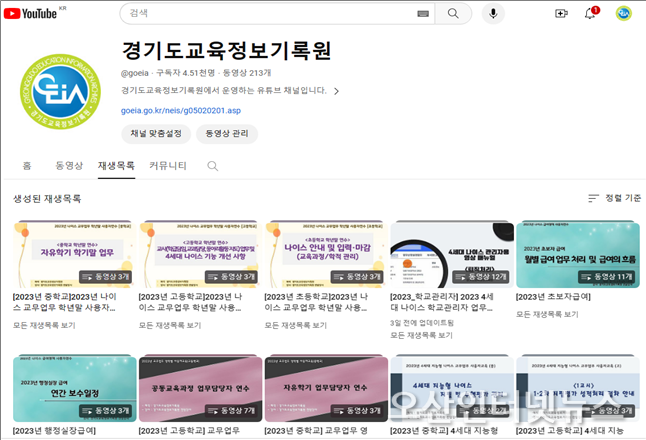Open the 자유학기 학기말 업무 playlist thumbnail
646x440 pixels.
(74, 254)
